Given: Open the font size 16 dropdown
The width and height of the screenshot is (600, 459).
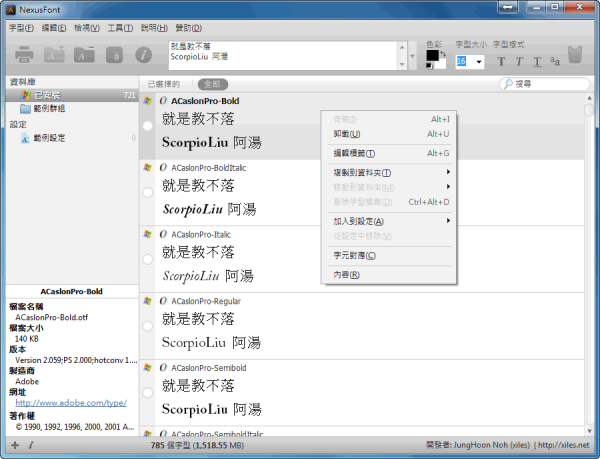Looking at the screenshot, I should coord(479,62).
